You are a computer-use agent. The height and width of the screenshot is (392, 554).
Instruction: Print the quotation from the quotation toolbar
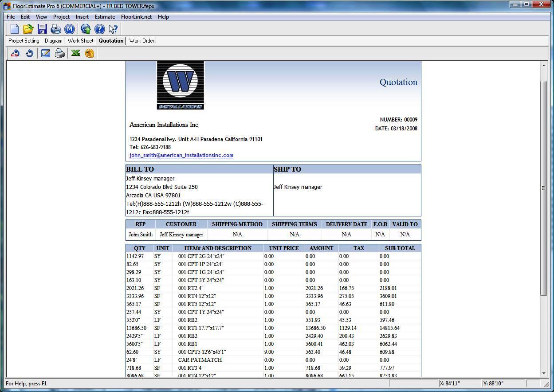pyautogui.click(x=60, y=54)
